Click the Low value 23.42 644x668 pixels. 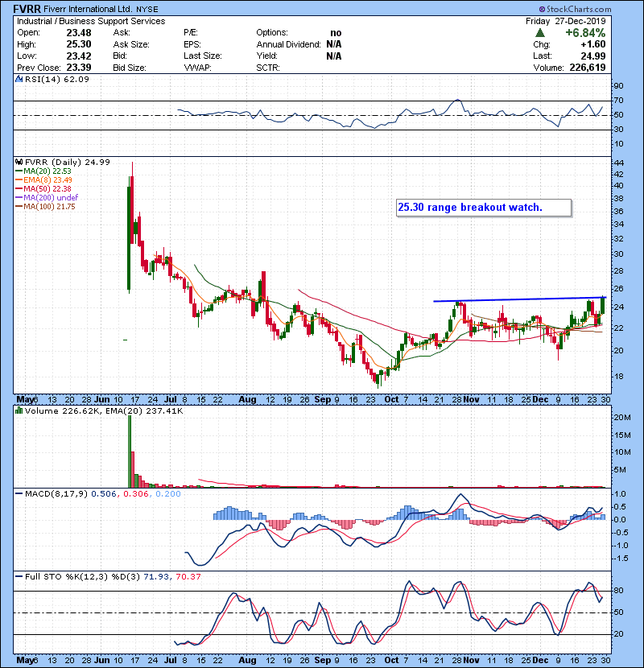[x=79, y=56]
